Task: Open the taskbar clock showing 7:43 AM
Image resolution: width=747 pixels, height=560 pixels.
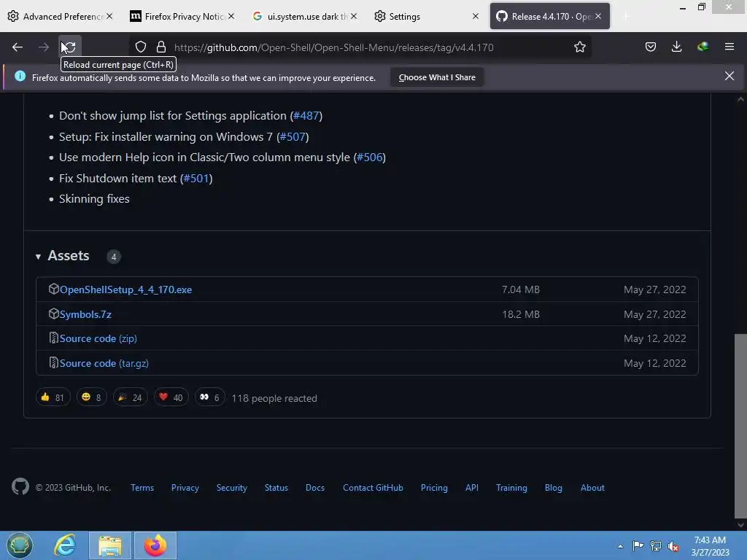Action: click(710, 545)
